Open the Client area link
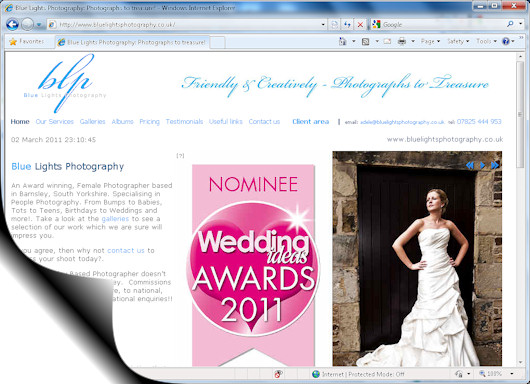The width and height of the screenshot is (530, 384). click(x=311, y=122)
